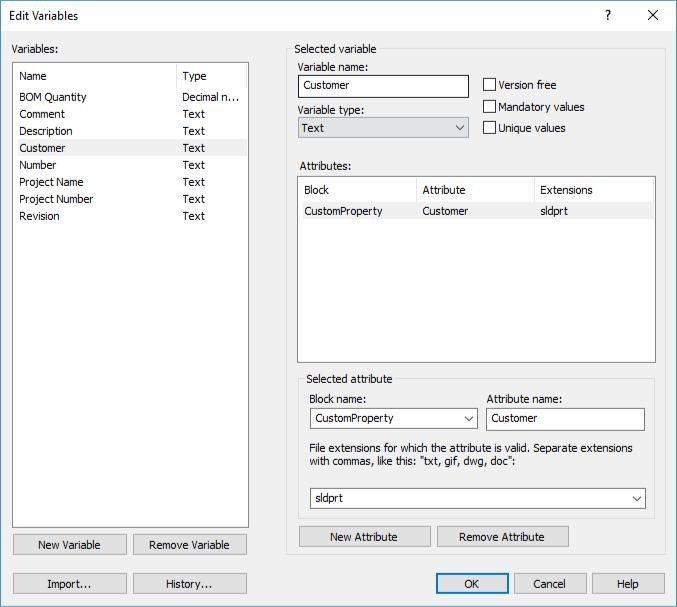Click the sldprt cell in Attributes table
The image size is (677, 607).
554,211
